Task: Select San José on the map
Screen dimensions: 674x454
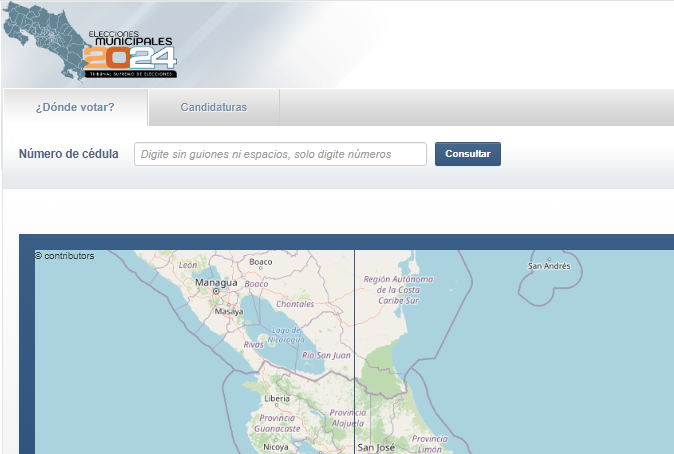Action: point(378,448)
